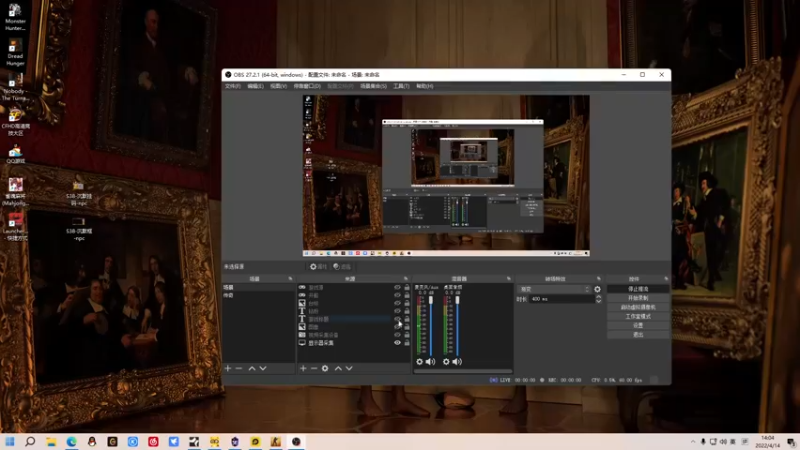The width and height of the screenshot is (800, 450).
Task: Add a new source with the plus icon
Action: click(x=303, y=368)
